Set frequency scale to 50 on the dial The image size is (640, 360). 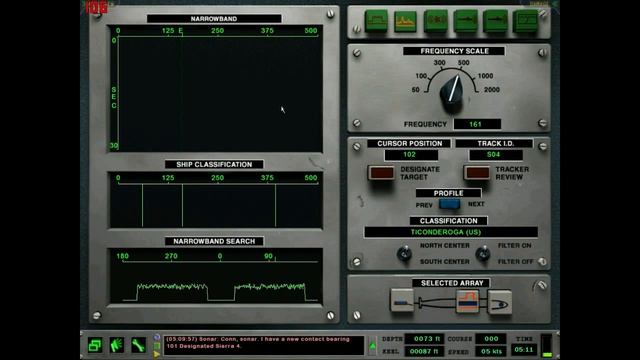[416, 90]
